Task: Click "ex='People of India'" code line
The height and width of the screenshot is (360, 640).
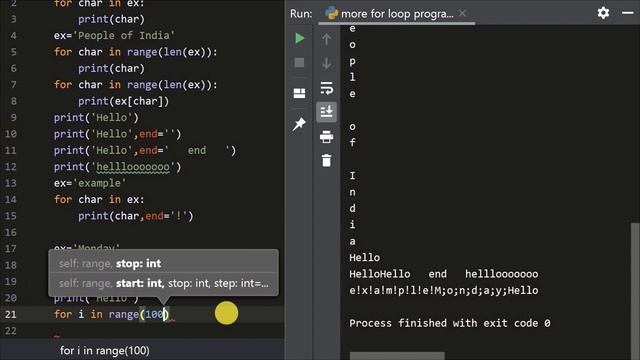Action: click(114, 36)
